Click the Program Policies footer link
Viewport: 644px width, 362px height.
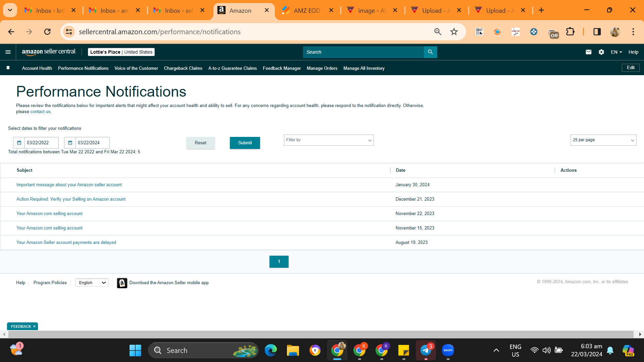[50, 283]
